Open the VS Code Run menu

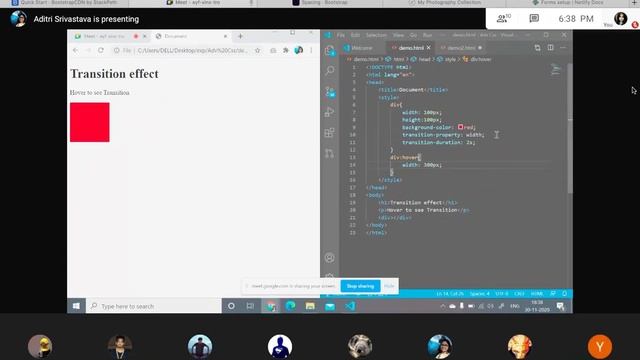[x=427, y=35]
